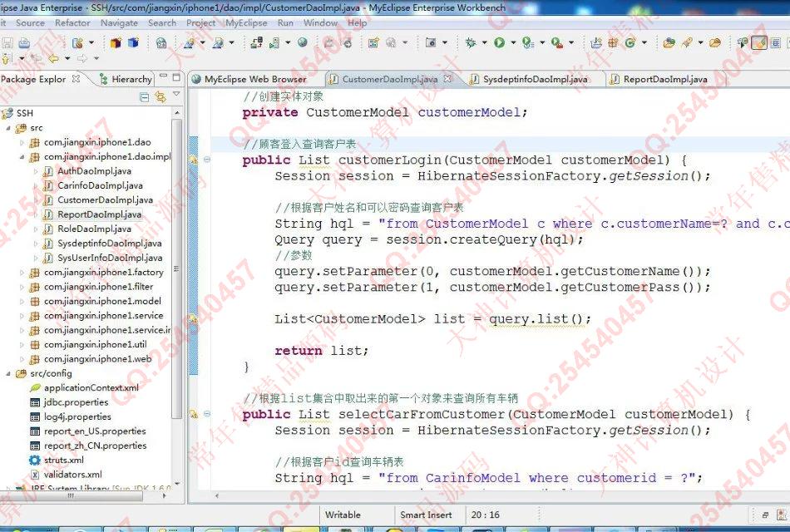Click the Save icon in toolbar
The height and width of the screenshot is (532, 790).
[7, 43]
